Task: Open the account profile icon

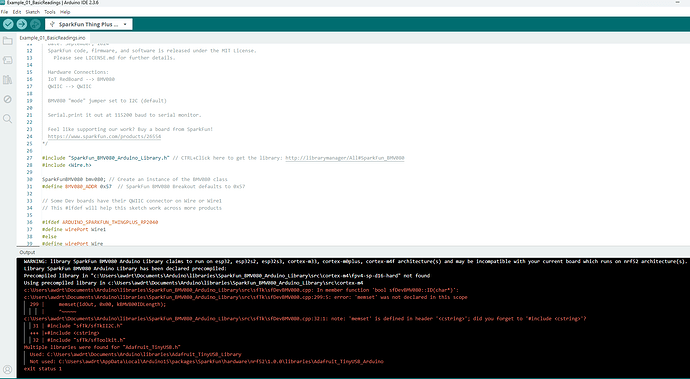Action: 7,369
